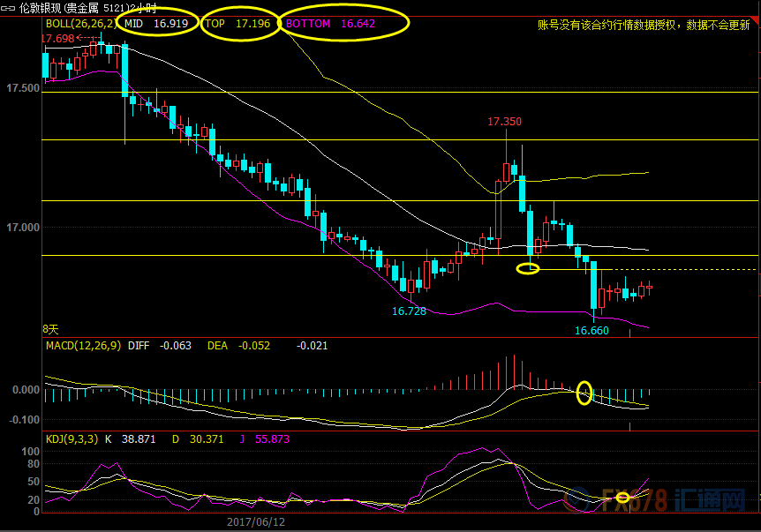This screenshot has height=532, width=761.
Task: Click the 50 level on KDJ axis
Action: click(x=33, y=482)
